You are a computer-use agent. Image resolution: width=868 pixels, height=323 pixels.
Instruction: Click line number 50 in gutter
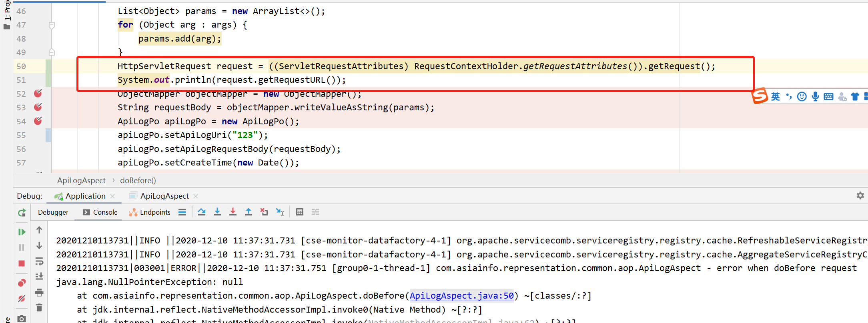coord(21,66)
